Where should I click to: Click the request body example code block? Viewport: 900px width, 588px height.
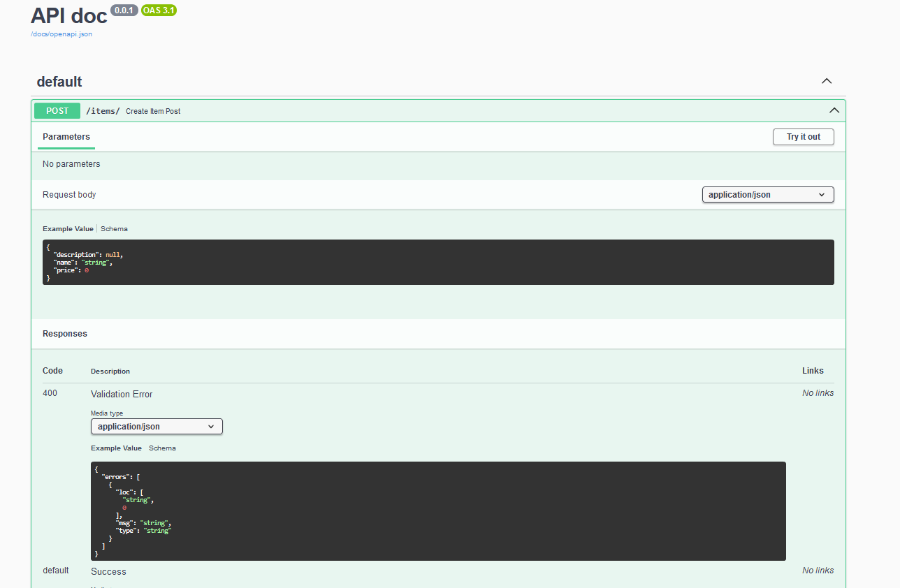438,262
